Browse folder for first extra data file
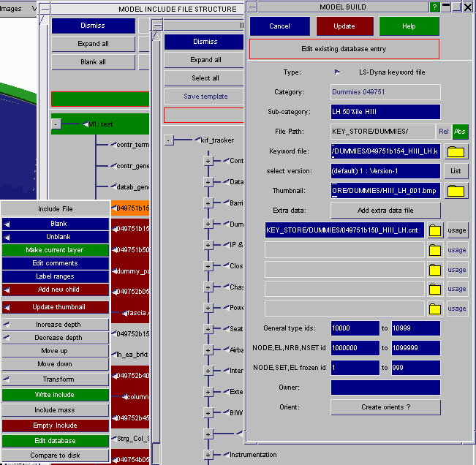 point(435,230)
